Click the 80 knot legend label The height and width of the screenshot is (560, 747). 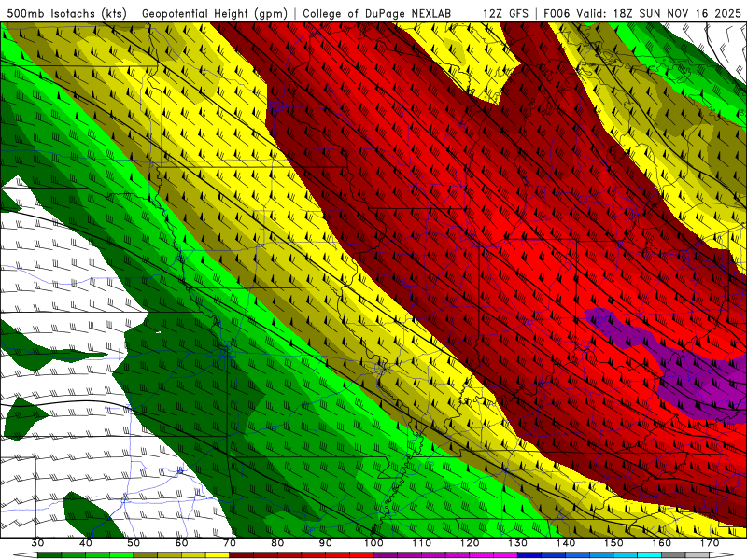pos(277,543)
